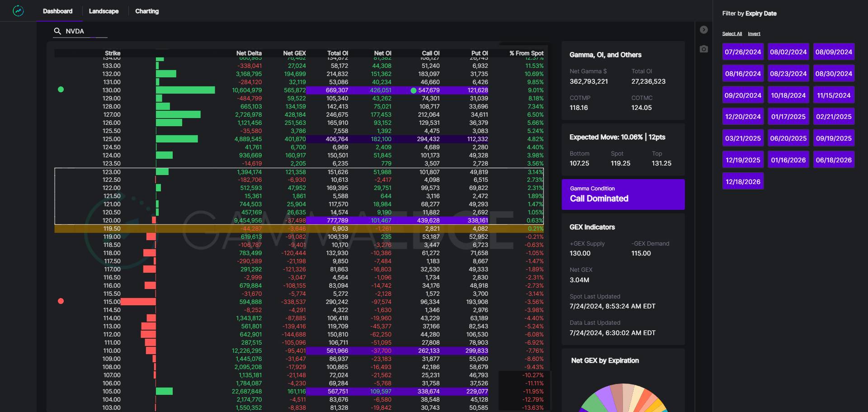Toggle the 12/18/2026 expiry date
868x412 pixels.
743,182
